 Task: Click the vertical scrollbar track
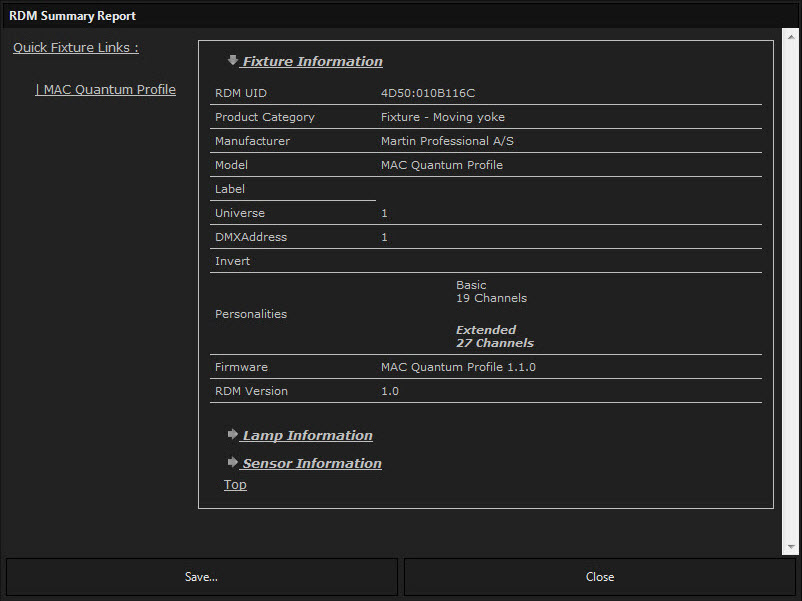point(791,292)
